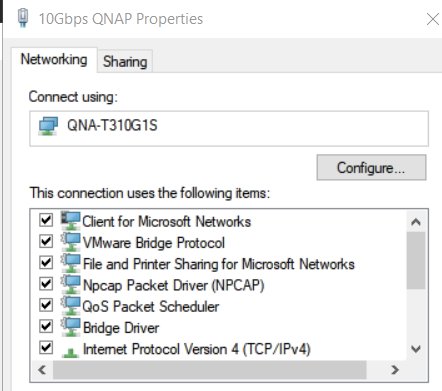This screenshot has height=391, width=442.
Task: Close the 10Gbps QNAP Properties dialog
Action: coord(433,19)
